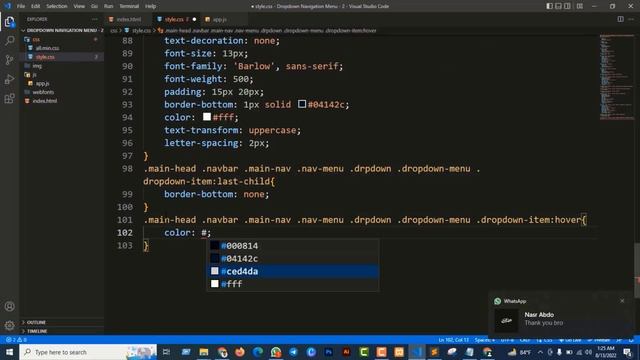Choose #04142c color suggestion
The image size is (640, 360).
tap(293, 258)
